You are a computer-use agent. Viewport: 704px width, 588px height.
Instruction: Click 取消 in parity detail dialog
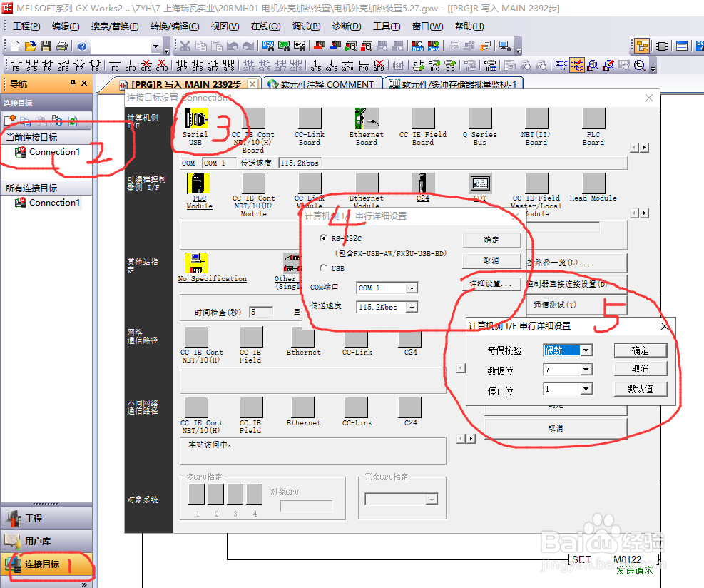(x=641, y=369)
